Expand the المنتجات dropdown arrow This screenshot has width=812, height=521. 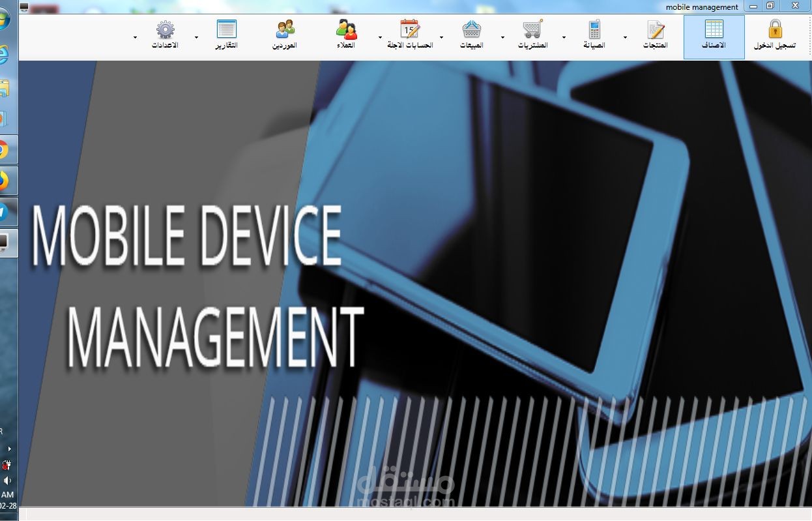pyautogui.click(x=625, y=38)
